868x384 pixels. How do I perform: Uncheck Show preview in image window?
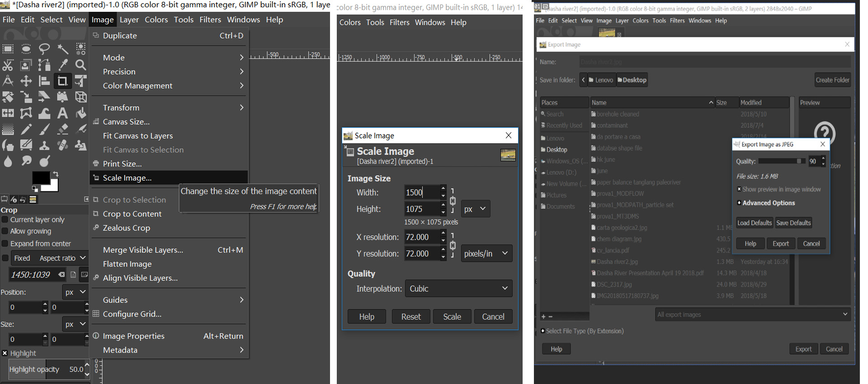tap(739, 190)
